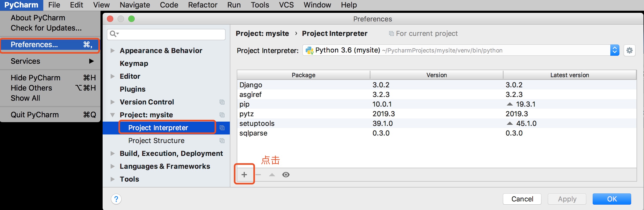Screen dimensions: 644x210
Task: Open the File menu
Action: point(54,5)
